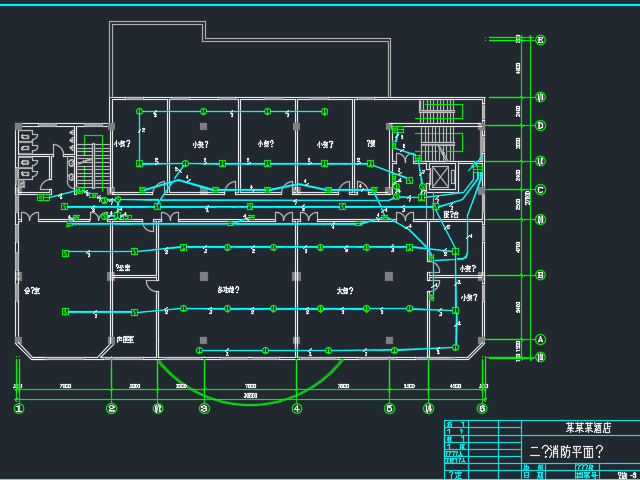640x480 pixels.
Task: Select the roof outline above the floor plan
Action: [250, 59]
